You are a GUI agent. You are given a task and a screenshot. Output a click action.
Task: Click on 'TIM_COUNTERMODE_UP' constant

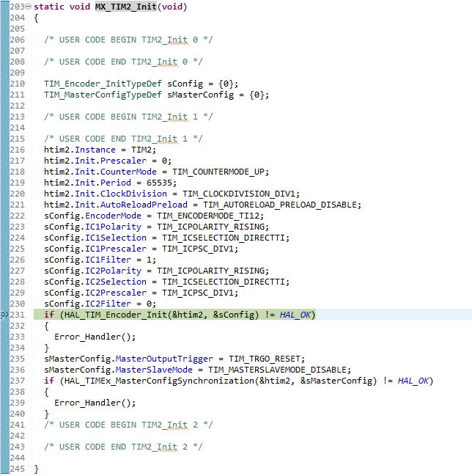click(x=218, y=172)
